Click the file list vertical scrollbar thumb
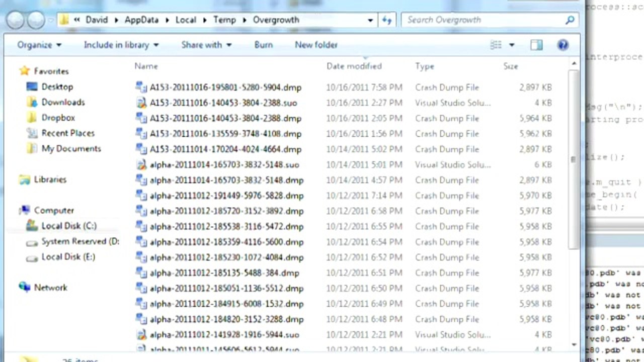Viewport: 644px width, 362px height. coord(574,159)
